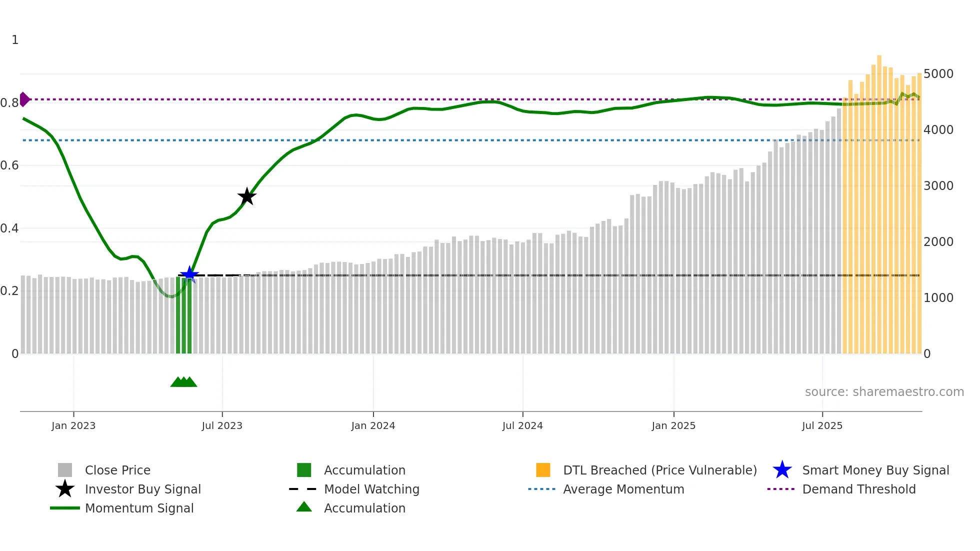Click the blue Smart Money Buy Signal legend star
The image size is (980, 551).
[782, 470]
